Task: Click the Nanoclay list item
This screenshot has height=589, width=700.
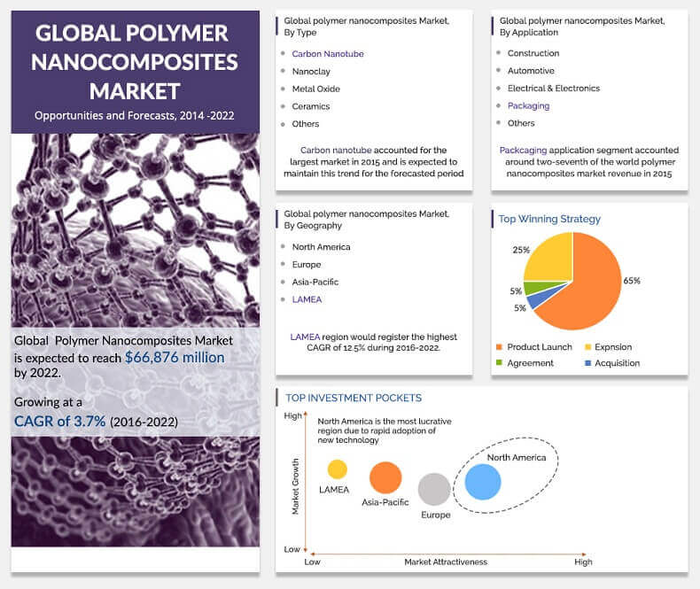Action: click(x=310, y=71)
